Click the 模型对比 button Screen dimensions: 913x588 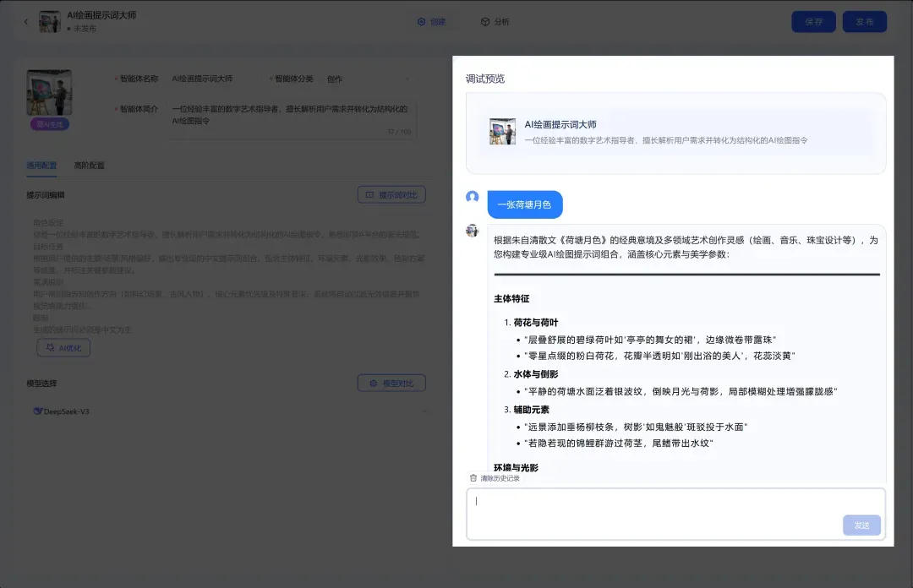[391, 383]
